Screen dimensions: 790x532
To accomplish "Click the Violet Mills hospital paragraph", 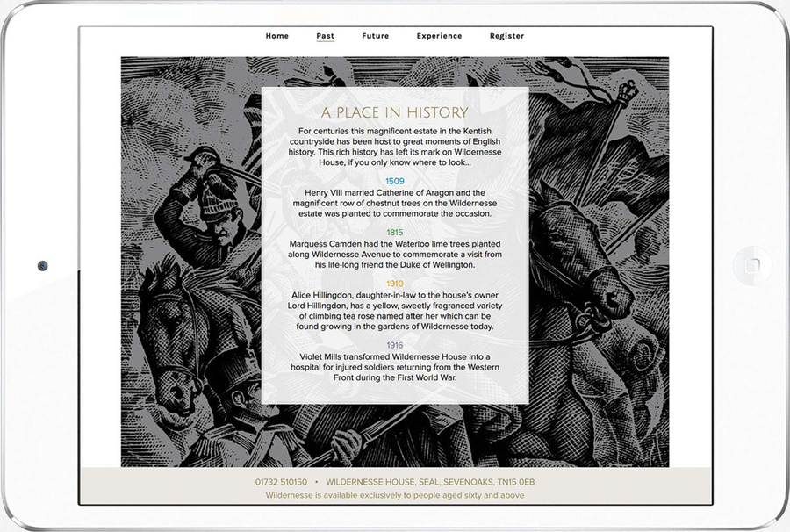I will coord(395,367).
